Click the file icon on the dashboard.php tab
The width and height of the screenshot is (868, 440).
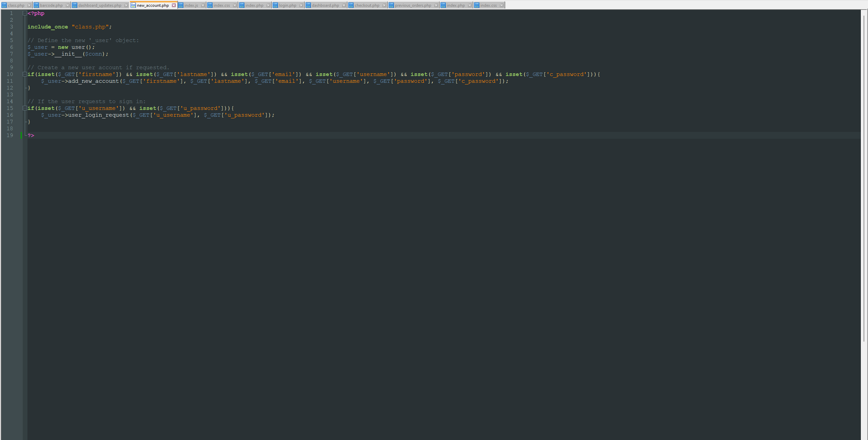308,5
